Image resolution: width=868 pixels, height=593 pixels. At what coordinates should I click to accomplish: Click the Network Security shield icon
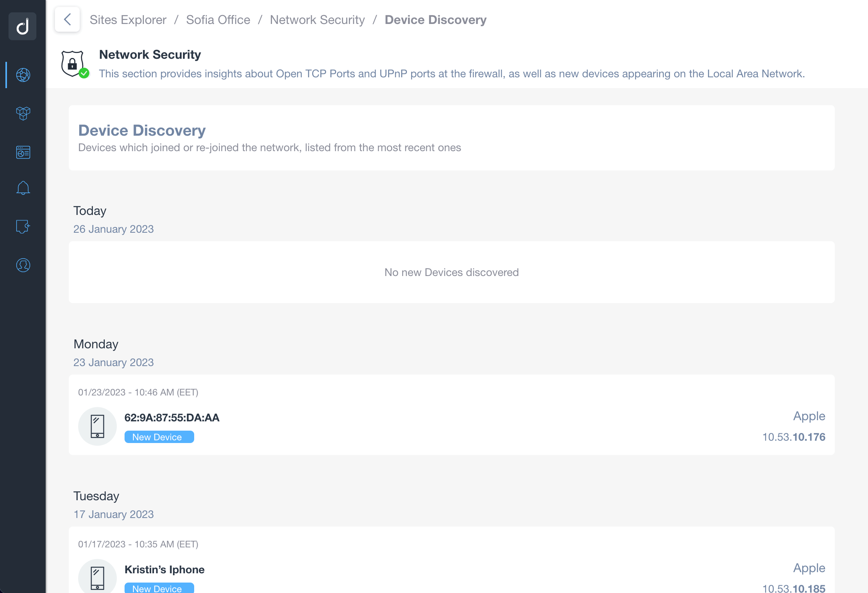(73, 63)
